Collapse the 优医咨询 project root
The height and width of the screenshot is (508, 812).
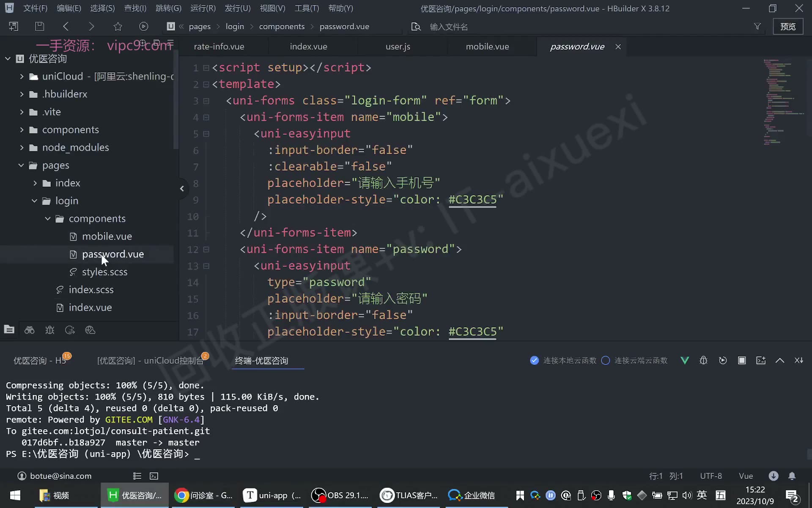(8, 59)
